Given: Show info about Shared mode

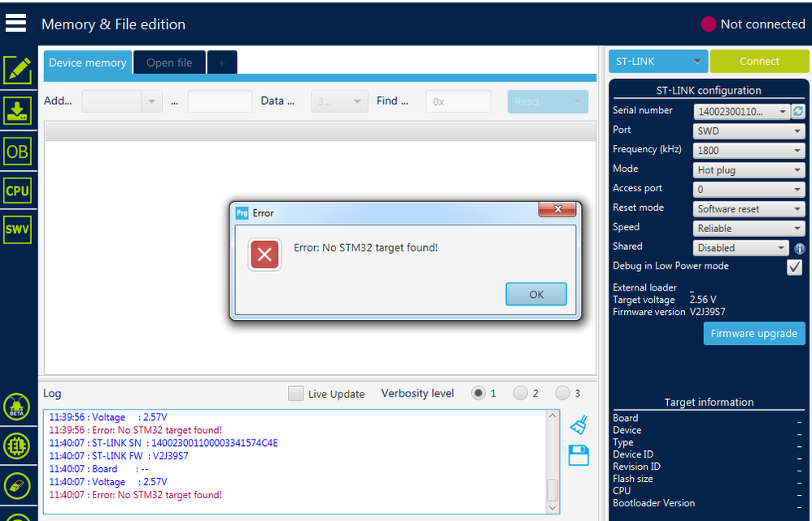Looking at the screenshot, I should pos(800,248).
